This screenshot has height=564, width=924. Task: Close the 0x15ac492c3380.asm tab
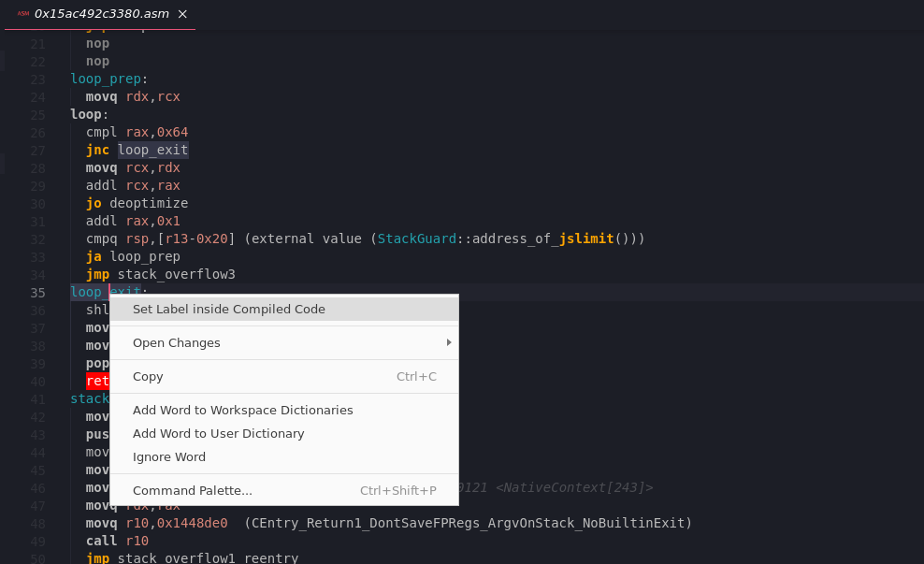pyautogui.click(x=182, y=14)
